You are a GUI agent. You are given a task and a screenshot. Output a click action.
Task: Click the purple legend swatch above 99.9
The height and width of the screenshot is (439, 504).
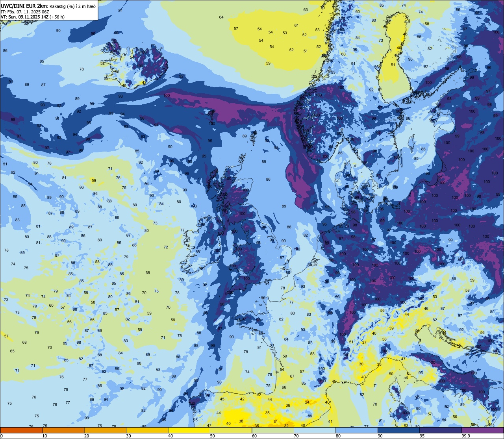tap(483, 430)
